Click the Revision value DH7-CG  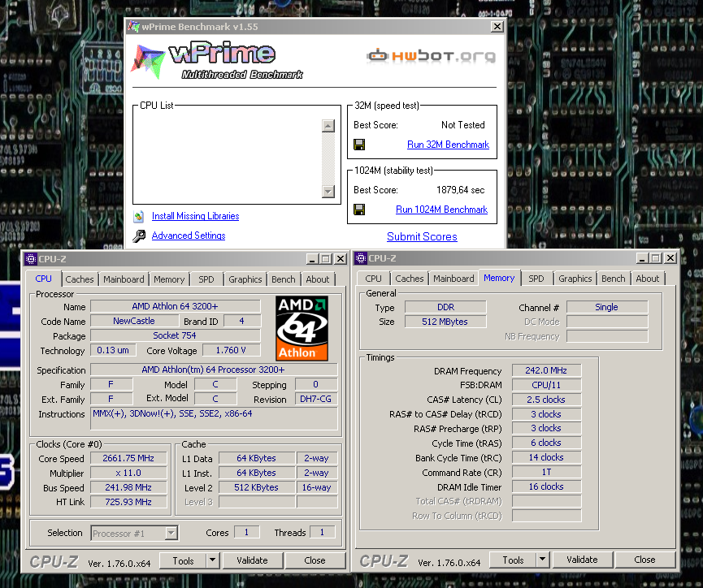[315, 399]
